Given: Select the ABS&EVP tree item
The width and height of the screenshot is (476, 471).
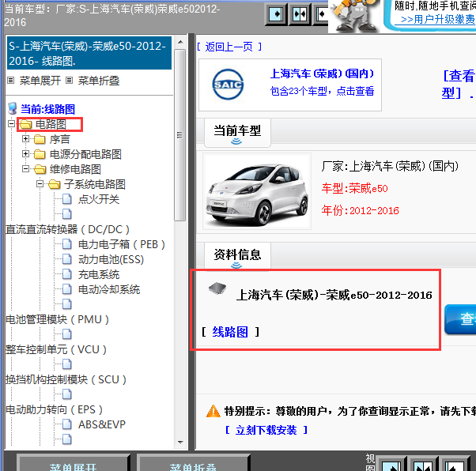Looking at the screenshot, I should pos(102,424).
